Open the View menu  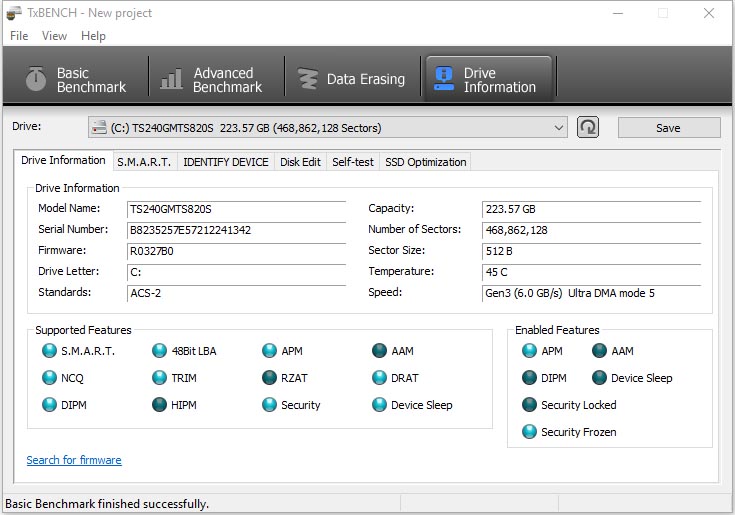click(54, 36)
